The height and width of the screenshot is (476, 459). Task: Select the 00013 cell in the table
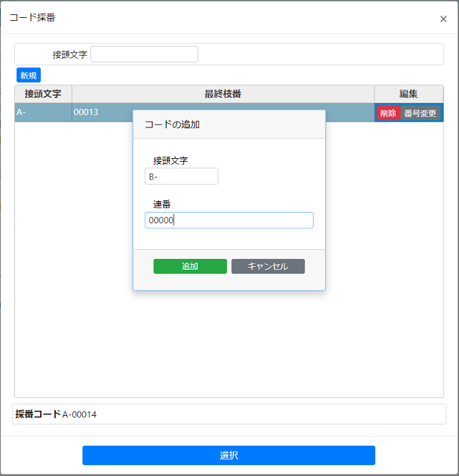100,112
